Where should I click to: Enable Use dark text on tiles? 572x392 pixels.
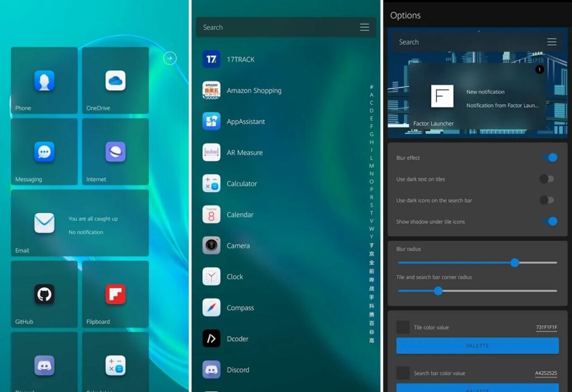coord(546,179)
